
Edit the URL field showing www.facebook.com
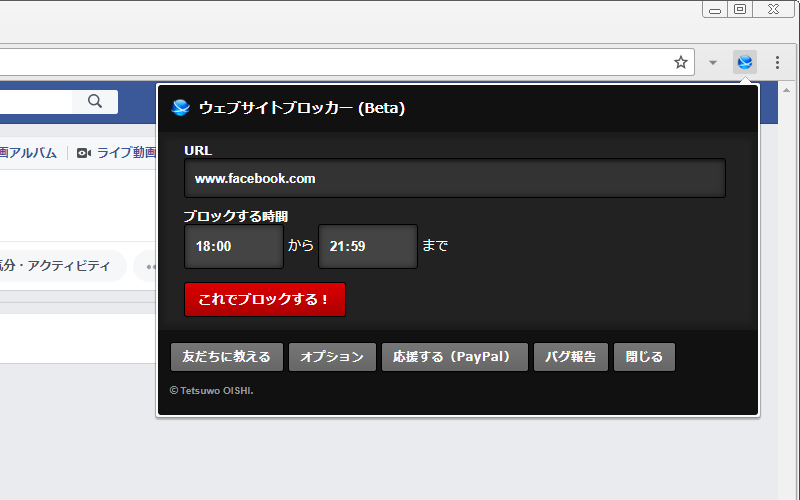tap(455, 178)
